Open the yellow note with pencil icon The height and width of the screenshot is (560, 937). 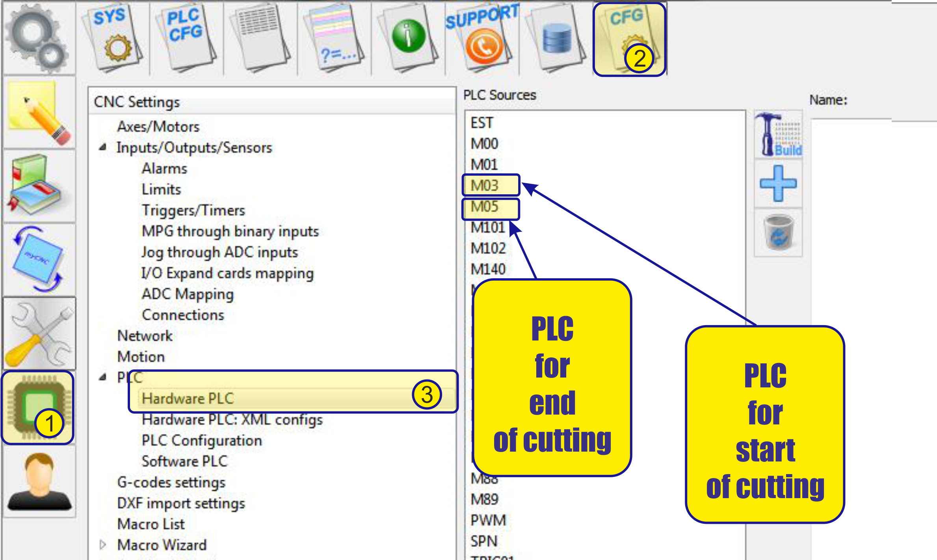pyautogui.click(x=39, y=113)
